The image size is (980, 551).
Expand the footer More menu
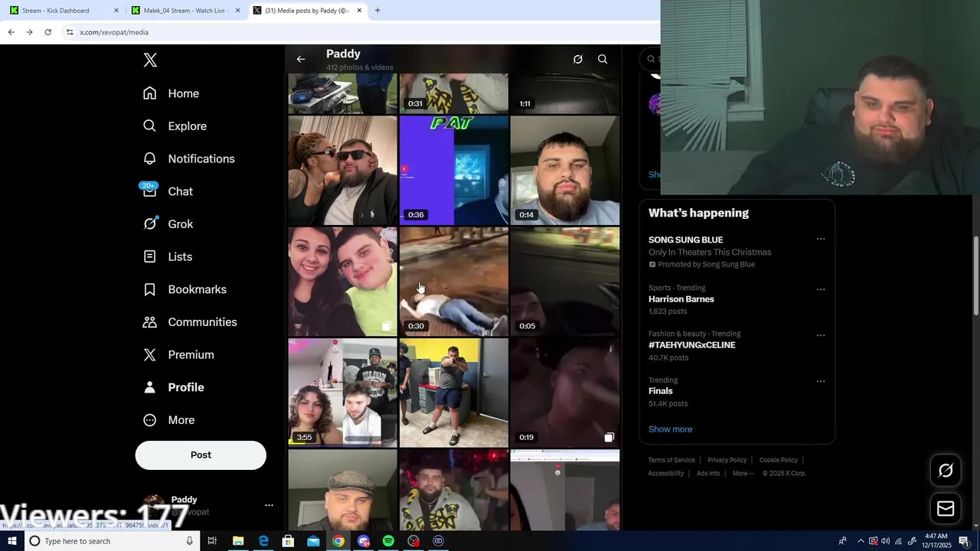click(x=743, y=473)
